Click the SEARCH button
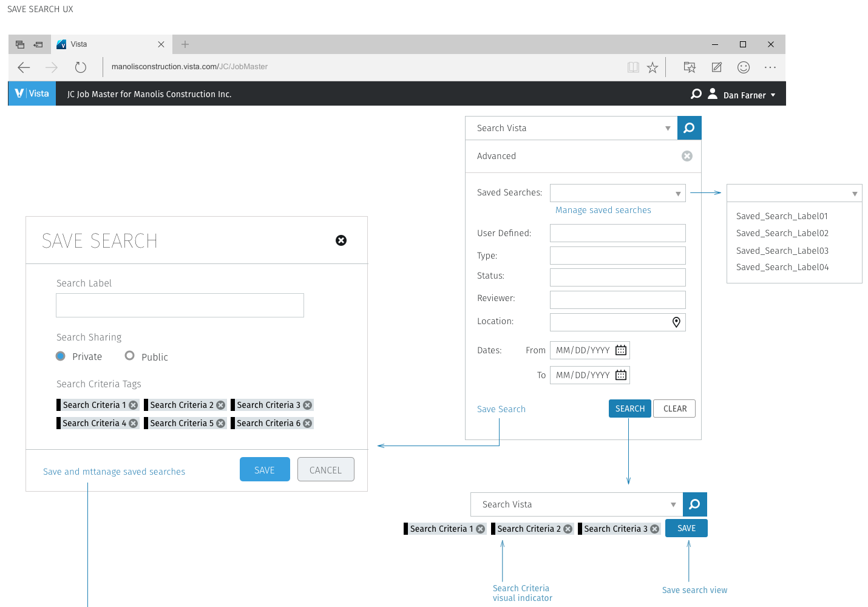Screen dimensions: 868x607 (630, 409)
